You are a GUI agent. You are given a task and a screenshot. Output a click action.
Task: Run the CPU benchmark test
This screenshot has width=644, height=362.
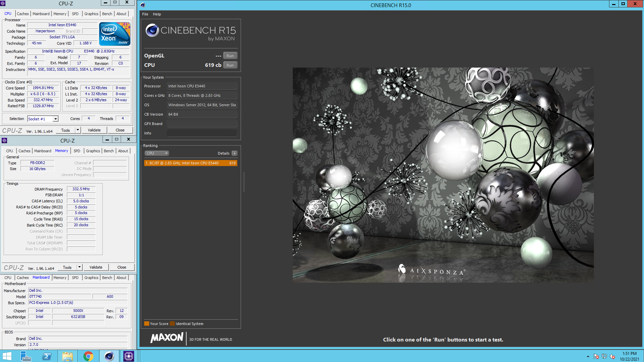[230, 65]
